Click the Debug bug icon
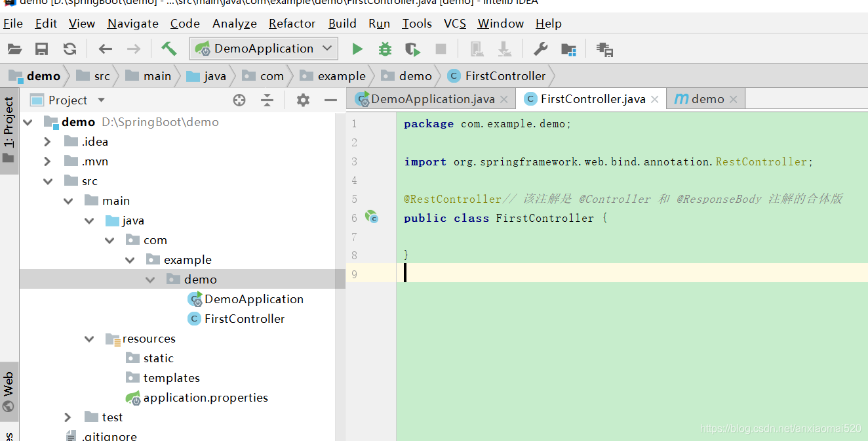Screen dimensions: 868x441 pos(385,49)
